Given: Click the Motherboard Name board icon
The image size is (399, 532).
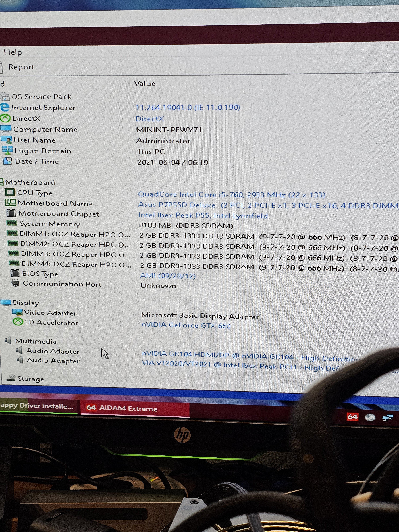Looking at the screenshot, I should click(x=11, y=203).
